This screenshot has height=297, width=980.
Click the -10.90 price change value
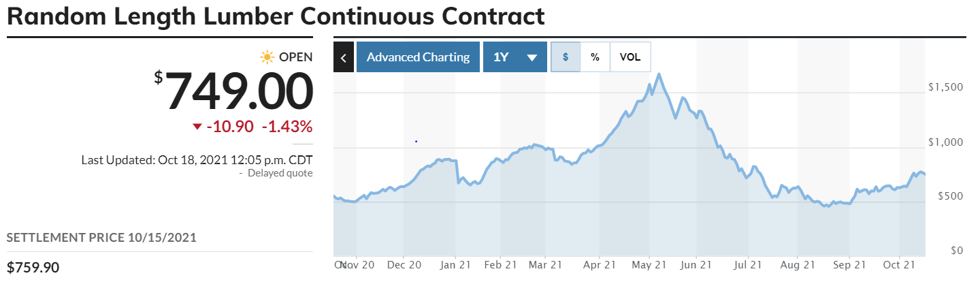(x=230, y=127)
